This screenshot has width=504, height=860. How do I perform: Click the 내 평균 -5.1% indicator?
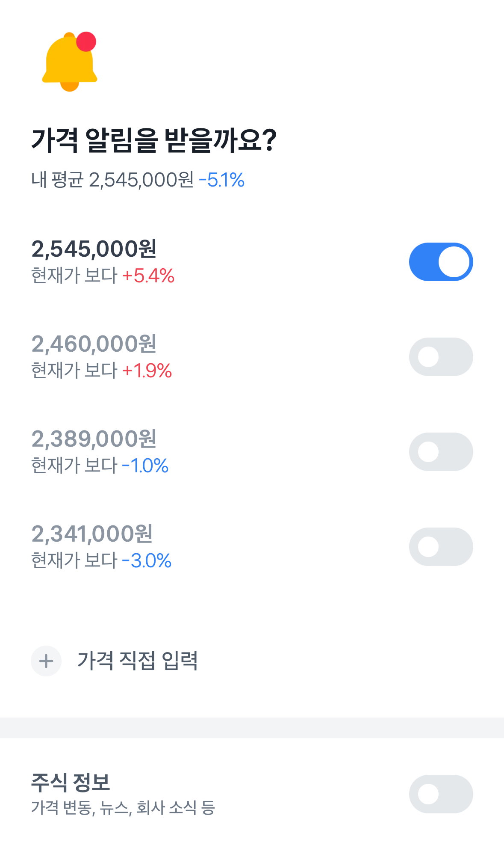click(221, 180)
